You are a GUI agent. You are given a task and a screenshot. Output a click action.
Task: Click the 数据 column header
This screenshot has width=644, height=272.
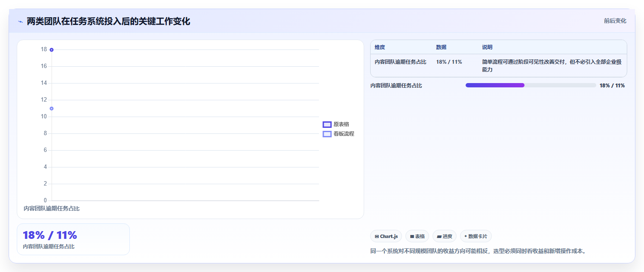(441, 47)
